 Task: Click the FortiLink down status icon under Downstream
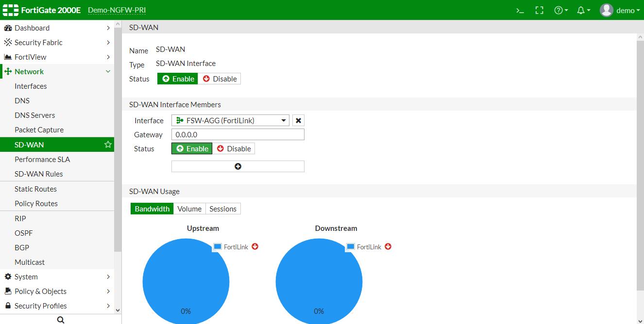point(388,246)
